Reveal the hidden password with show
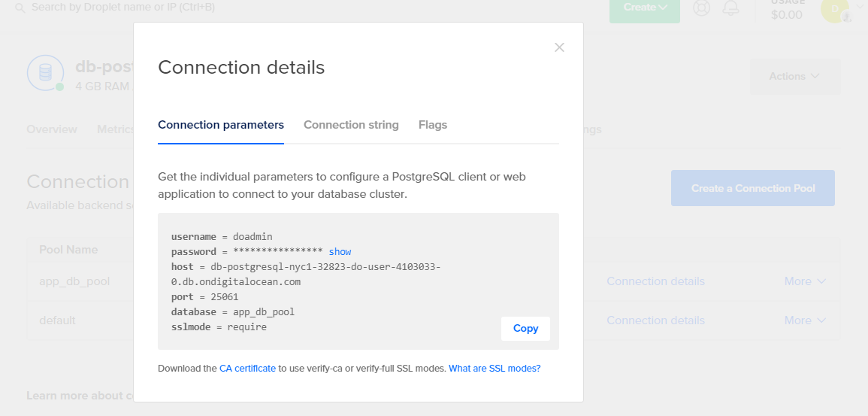This screenshot has height=416, width=868. tap(340, 252)
